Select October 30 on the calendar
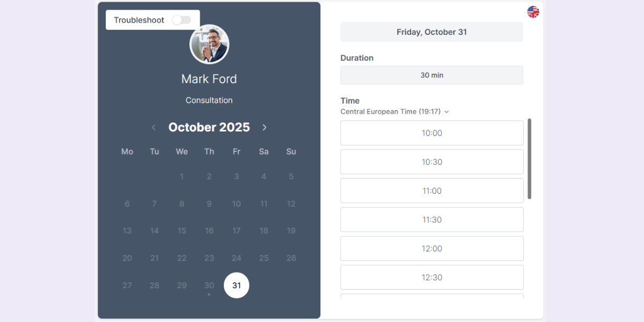The height and width of the screenshot is (322, 644). 209,286
